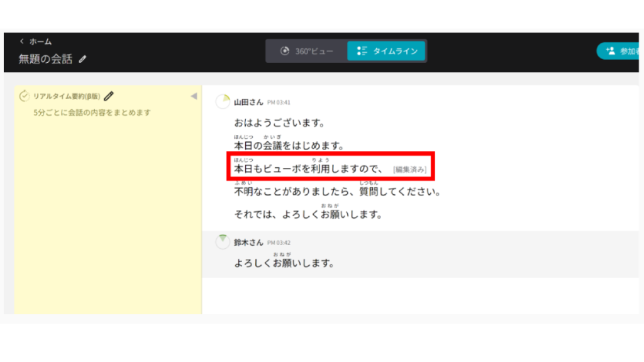
Task: Click the highlighted line 本日もビューボを利用しますので、
Action: point(308,169)
